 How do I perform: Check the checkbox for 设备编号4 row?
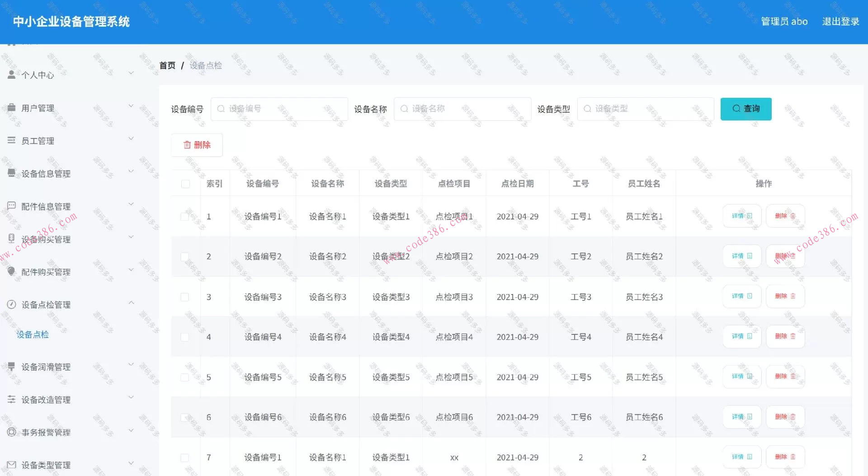(184, 337)
